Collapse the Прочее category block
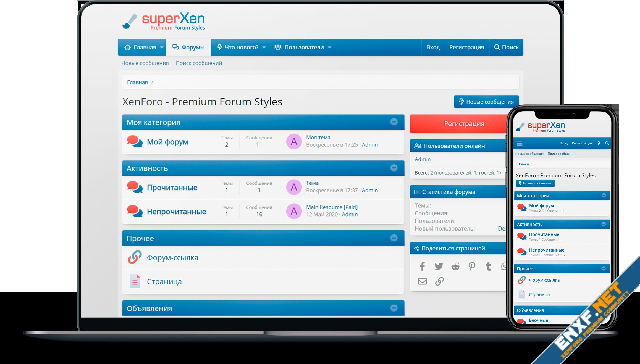 tap(394, 238)
